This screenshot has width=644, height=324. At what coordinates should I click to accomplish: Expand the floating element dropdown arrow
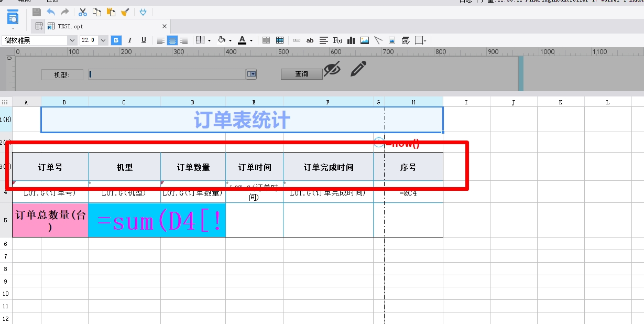pos(425,41)
